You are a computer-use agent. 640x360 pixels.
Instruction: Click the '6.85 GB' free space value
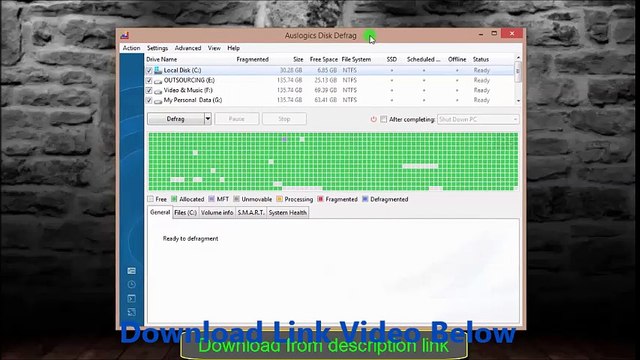click(x=328, y=71)
